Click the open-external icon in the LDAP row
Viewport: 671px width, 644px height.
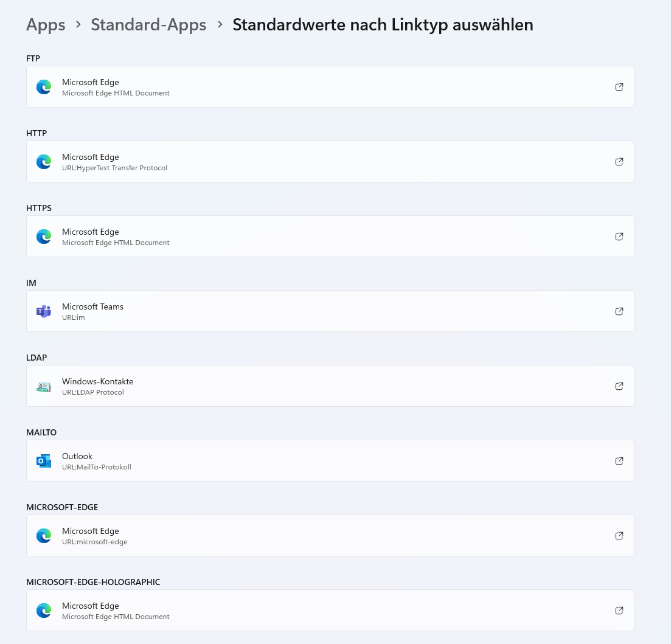619,386
